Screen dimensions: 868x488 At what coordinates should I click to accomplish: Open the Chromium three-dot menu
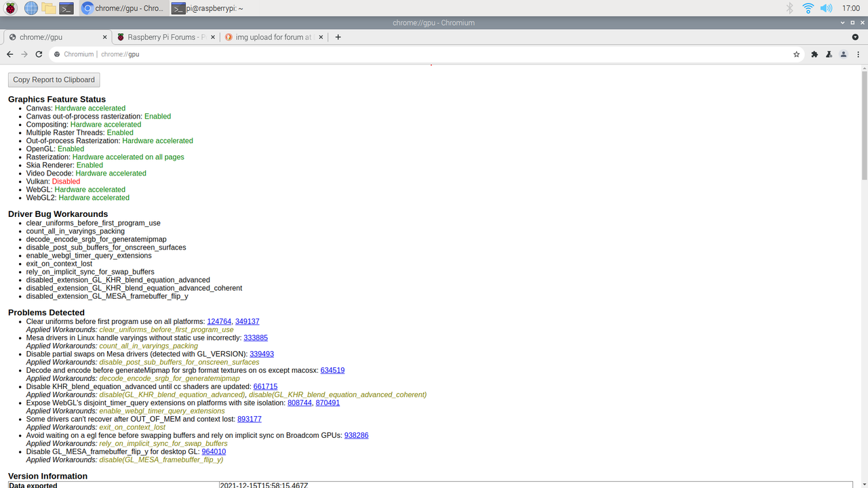coord(859,54)
